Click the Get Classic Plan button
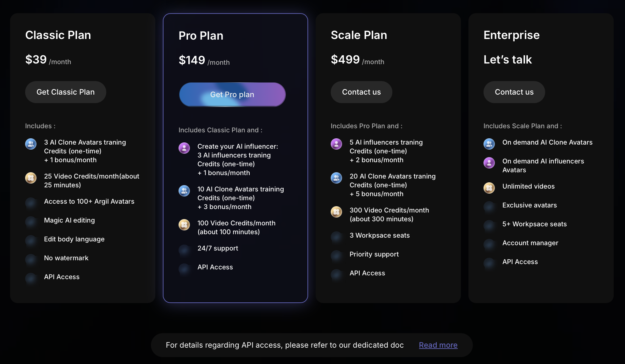Viewport: 625px width, 364px height. (65, 92)
